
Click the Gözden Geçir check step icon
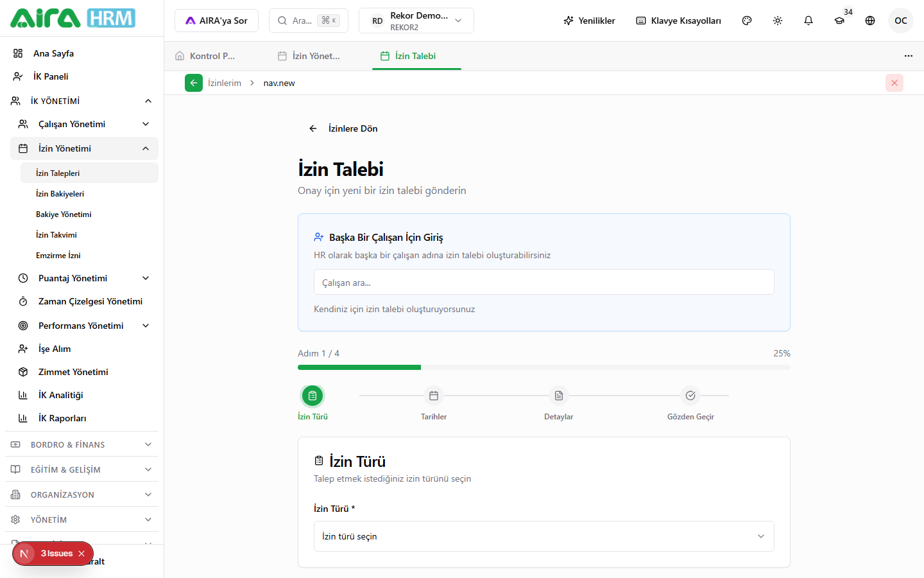[690, 396]
